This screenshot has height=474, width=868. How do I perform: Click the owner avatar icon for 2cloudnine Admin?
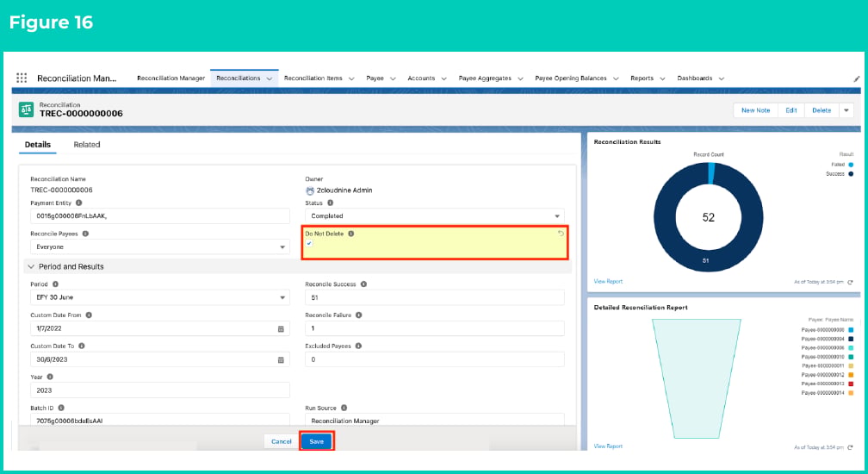tap(310, 190)
